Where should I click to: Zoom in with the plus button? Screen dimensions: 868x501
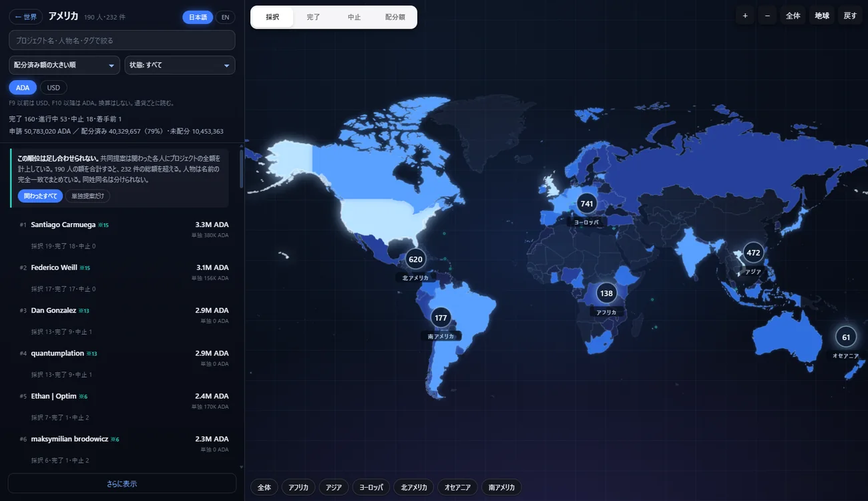point(745,15)
